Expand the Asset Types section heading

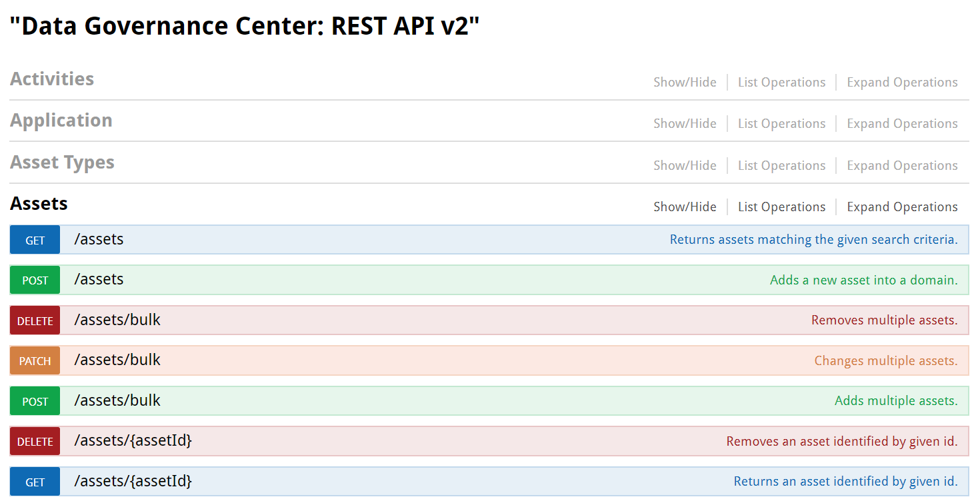pos(62,163)
